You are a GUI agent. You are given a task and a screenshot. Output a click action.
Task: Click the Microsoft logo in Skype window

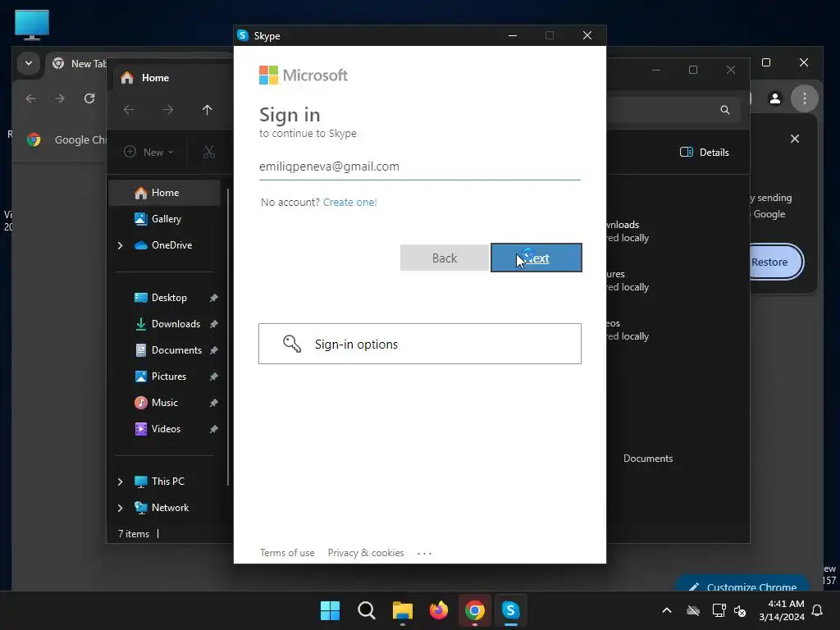[x=304, y=75]
